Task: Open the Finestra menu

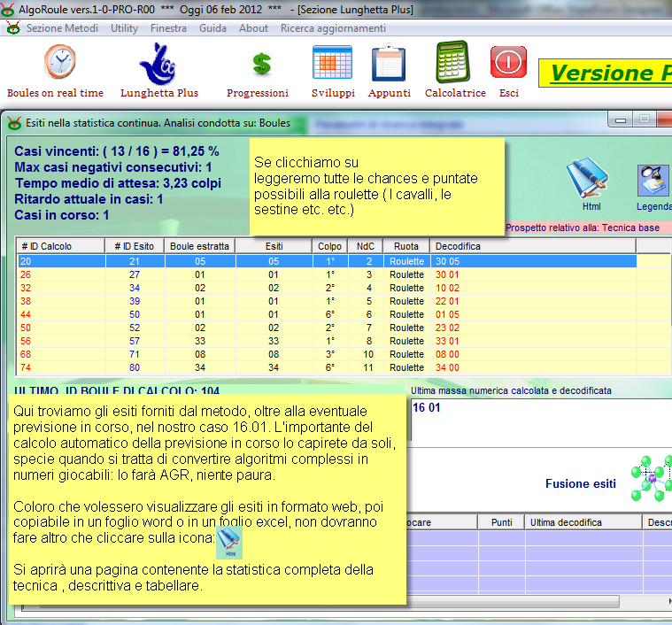Action: 168,28
